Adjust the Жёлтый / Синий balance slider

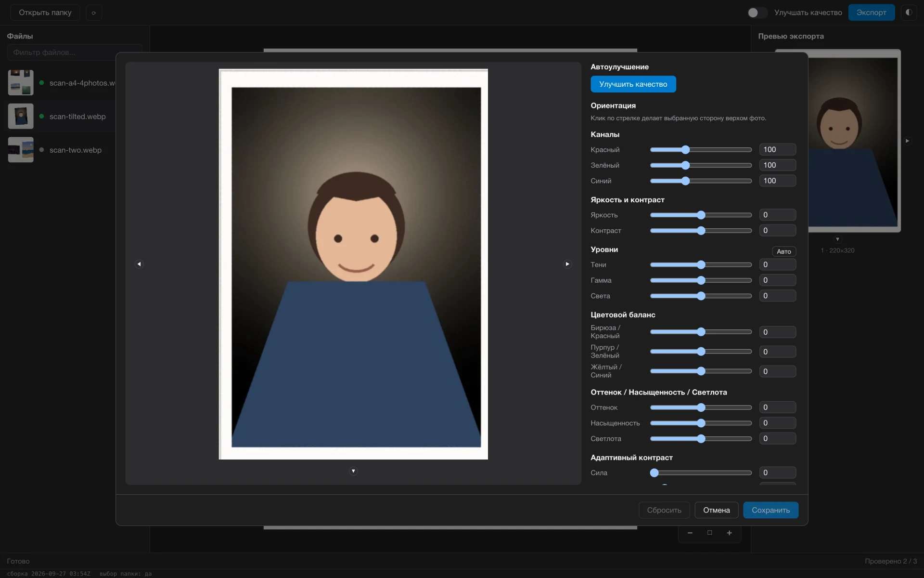point(701,371)
